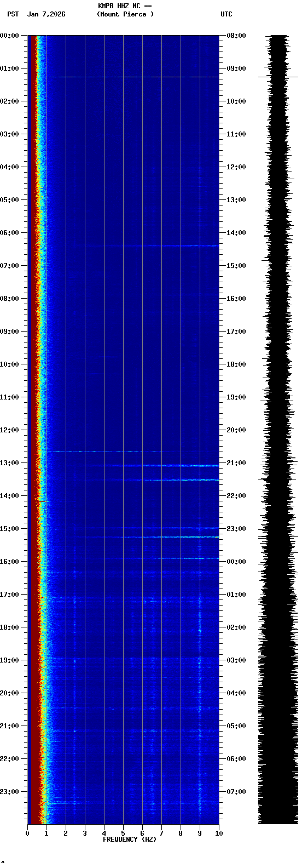302x868 pixels.
Task: Click the cyan streak just after 21:00 UTC
Action: [x=164, y=466]
